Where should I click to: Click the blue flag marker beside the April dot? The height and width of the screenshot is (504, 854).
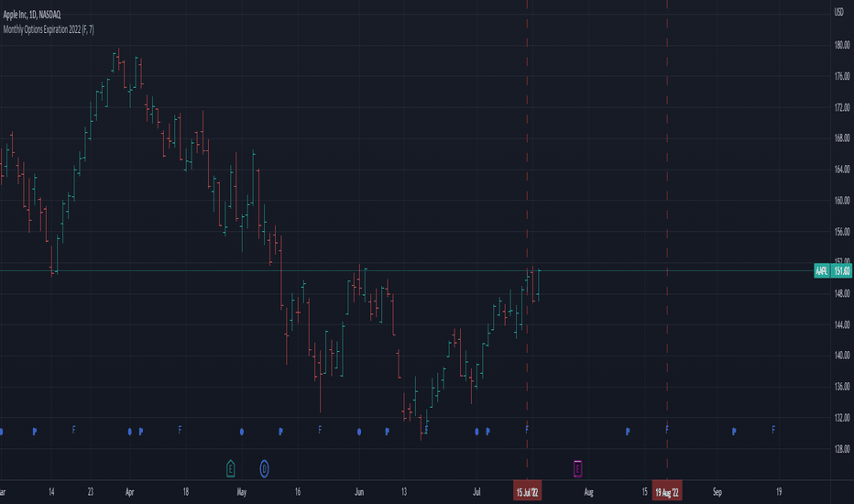click(141, 432)
